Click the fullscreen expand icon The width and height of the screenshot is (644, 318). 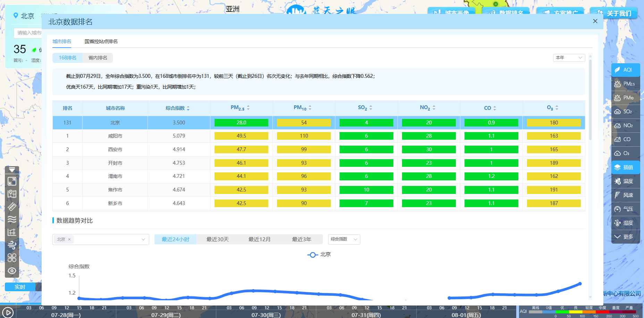coord(12,181)
